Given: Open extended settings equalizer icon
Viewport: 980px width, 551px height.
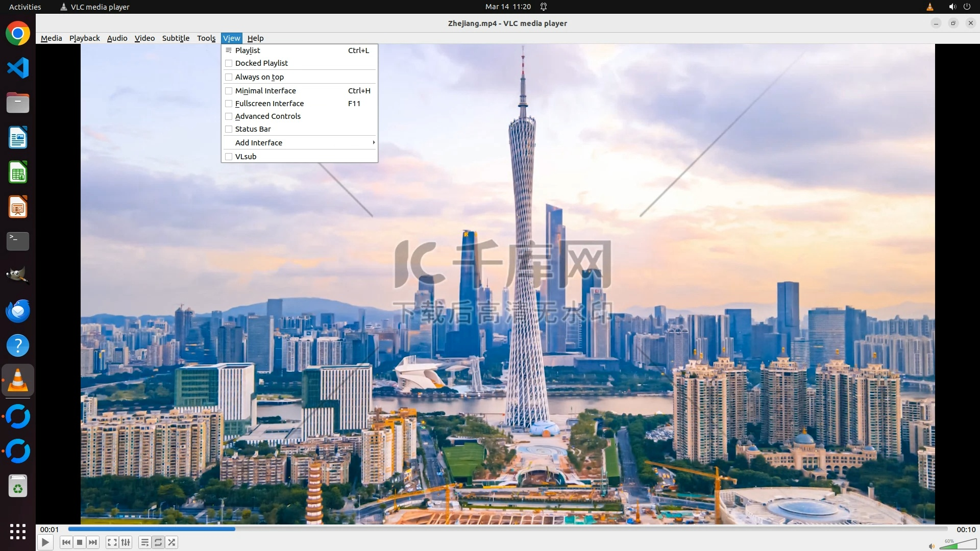Looking at the screenshot, I should pos(126,542).
